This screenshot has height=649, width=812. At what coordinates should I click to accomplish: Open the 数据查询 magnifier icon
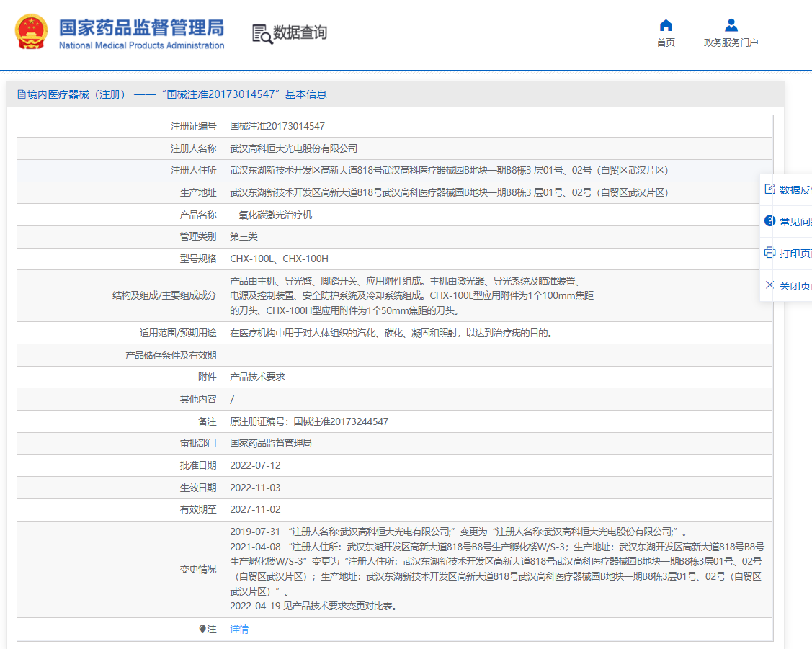[262, 34]
